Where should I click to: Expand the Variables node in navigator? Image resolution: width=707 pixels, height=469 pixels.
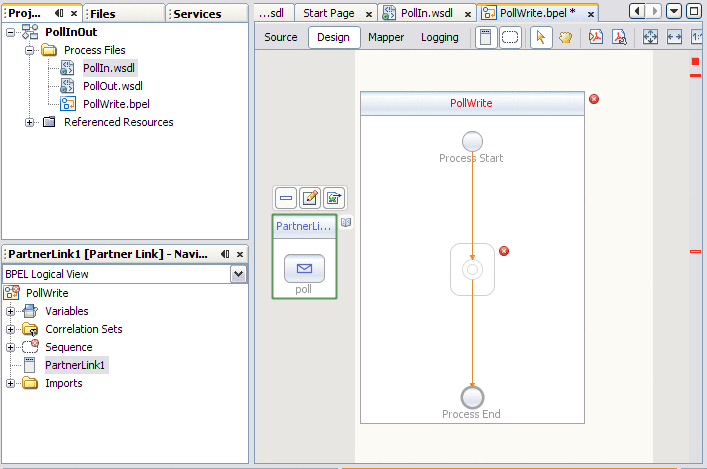tap(10, 311)
